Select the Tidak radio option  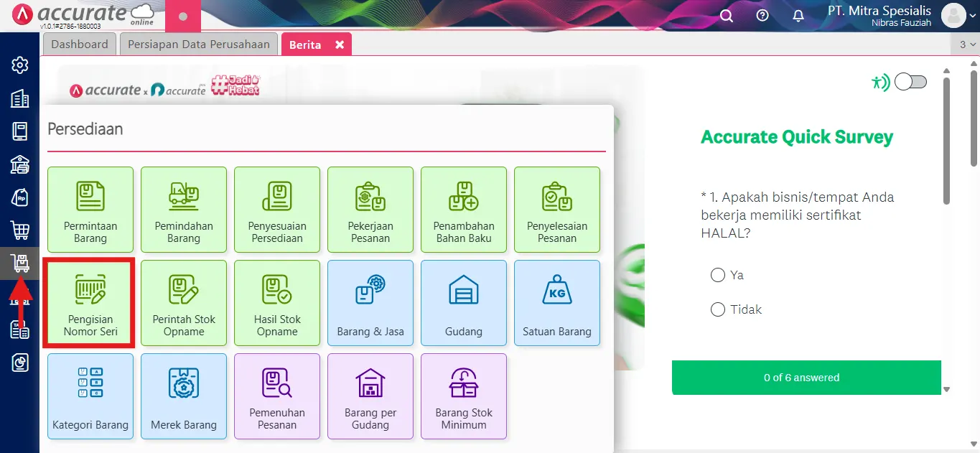(717, 309)
